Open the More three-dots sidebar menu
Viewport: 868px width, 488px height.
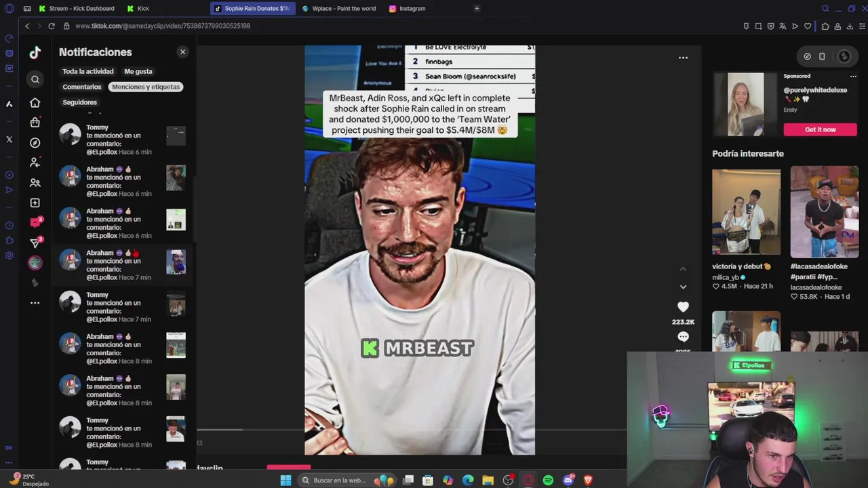point(35,303)
